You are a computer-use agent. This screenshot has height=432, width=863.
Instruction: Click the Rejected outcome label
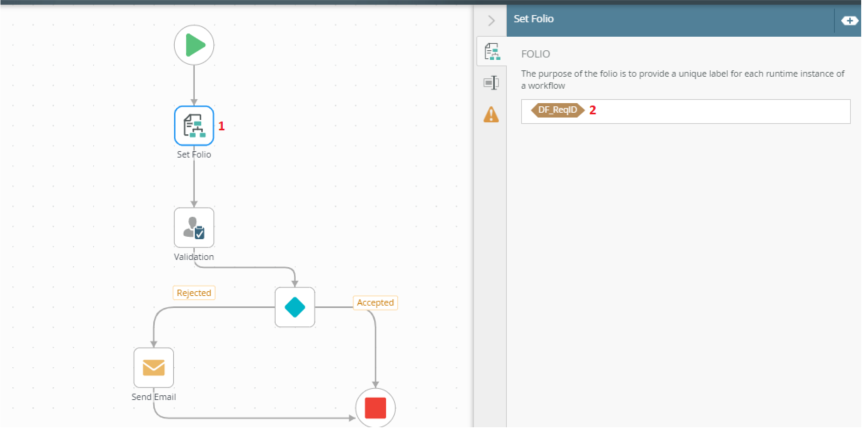pyautogui.click(x=194, y=293)
